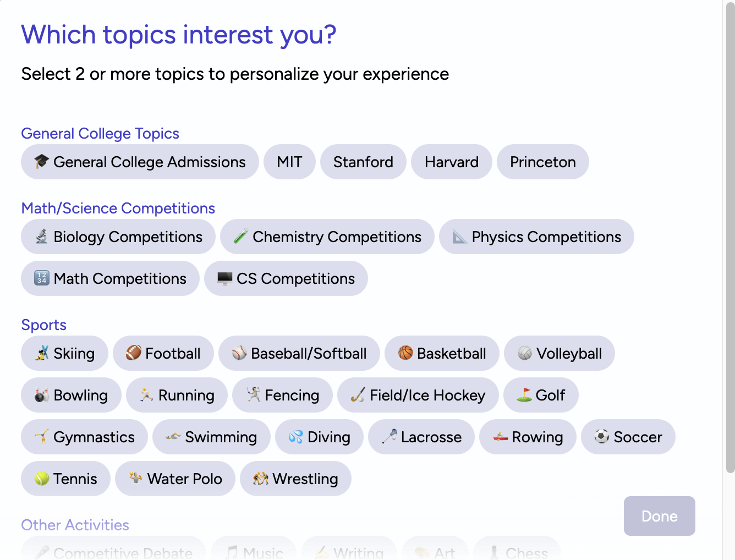Click the numbers icon on Math Competitions
The image size is (735, 560).
pos(42,278)
